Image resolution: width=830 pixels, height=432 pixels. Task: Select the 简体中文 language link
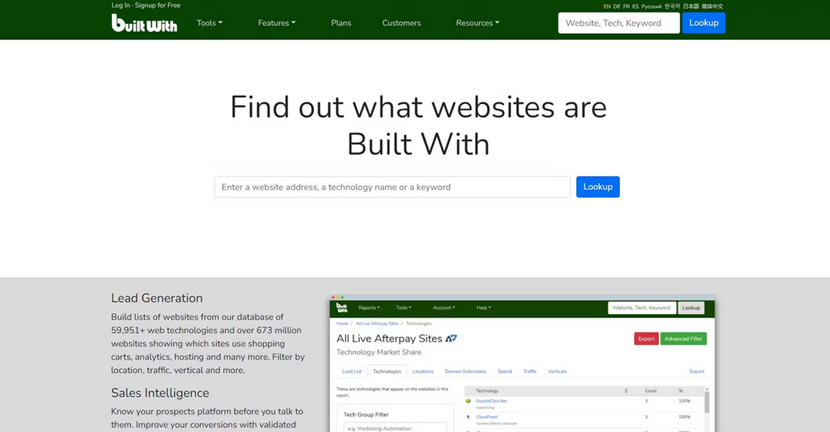coord(712,6)
